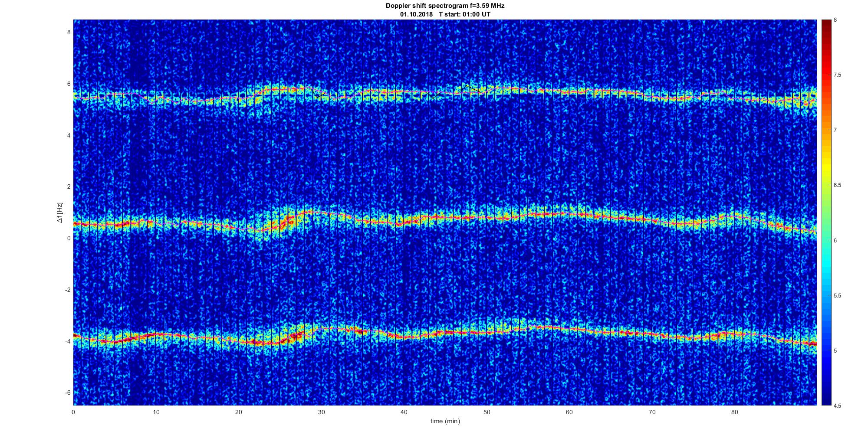Screen dimensions: 868x435
Task: Click the y-axis tick label "2"
Action: click(x=69, y=186)
